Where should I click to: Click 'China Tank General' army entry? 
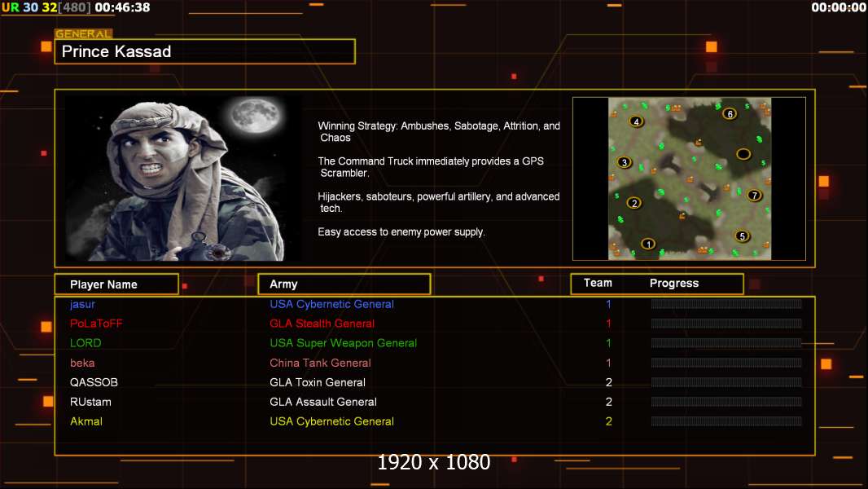coord(321,363)
